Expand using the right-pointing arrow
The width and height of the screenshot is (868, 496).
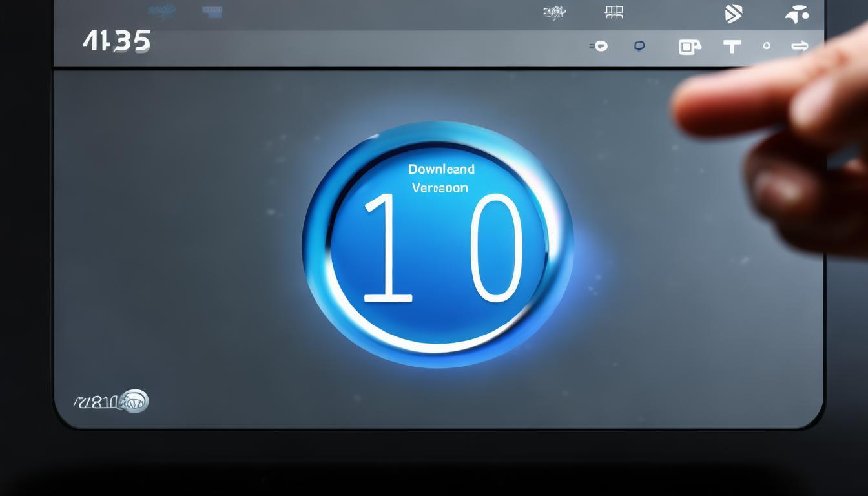tap(800, 46)
